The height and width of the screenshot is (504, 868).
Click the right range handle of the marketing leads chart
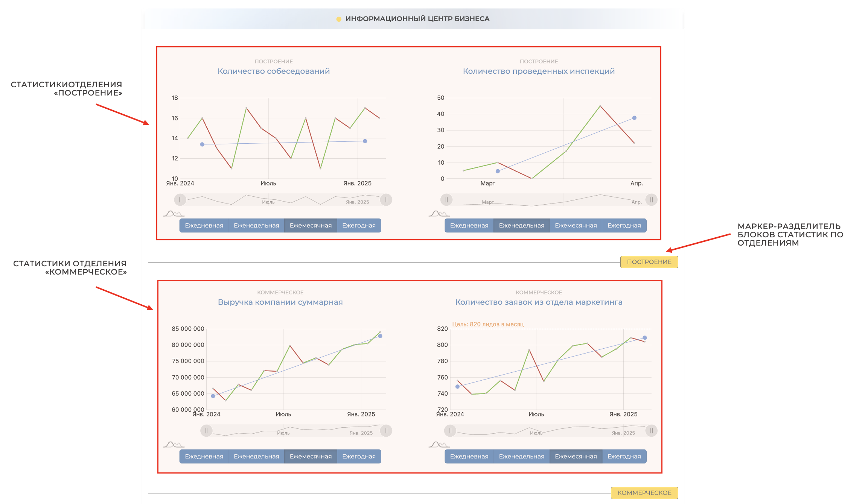[x=651, y=431]
